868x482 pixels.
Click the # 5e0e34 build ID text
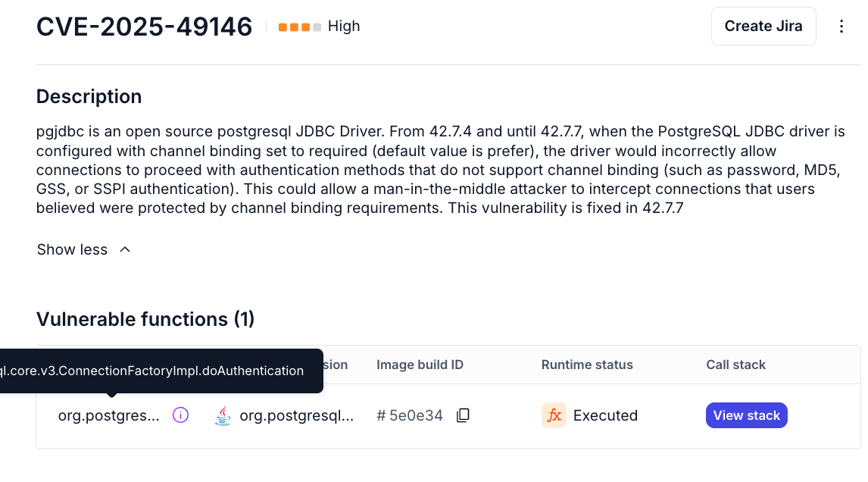click(410, 415)
